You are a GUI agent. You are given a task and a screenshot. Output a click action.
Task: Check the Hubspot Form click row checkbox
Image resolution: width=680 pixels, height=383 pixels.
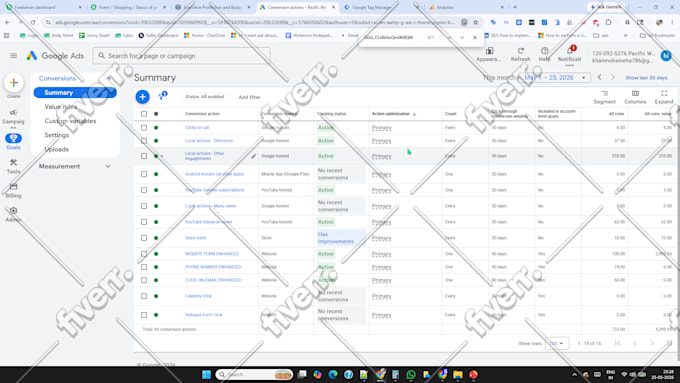pos(144,315)
